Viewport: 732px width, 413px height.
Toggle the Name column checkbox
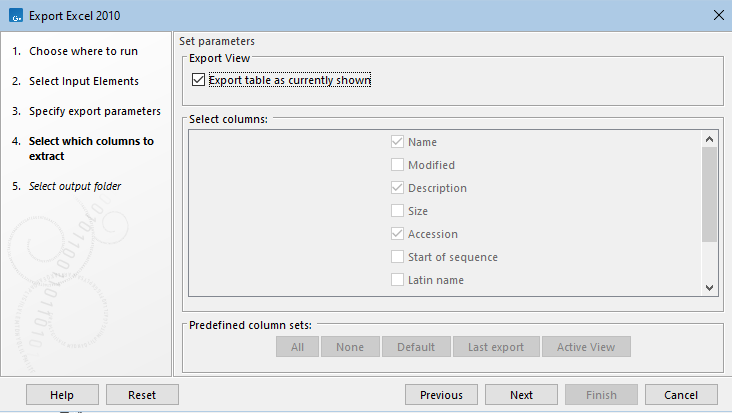398,142
